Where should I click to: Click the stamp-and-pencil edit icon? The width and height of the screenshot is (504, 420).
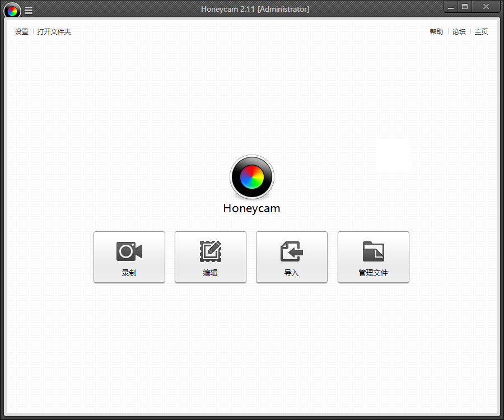211,251
